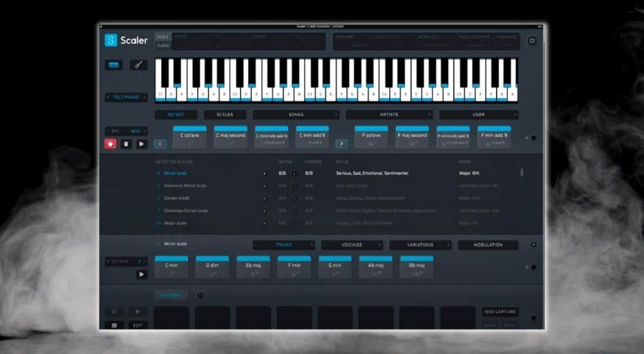Show info for the Dorian mode row
644x354 pixels.
294,198
